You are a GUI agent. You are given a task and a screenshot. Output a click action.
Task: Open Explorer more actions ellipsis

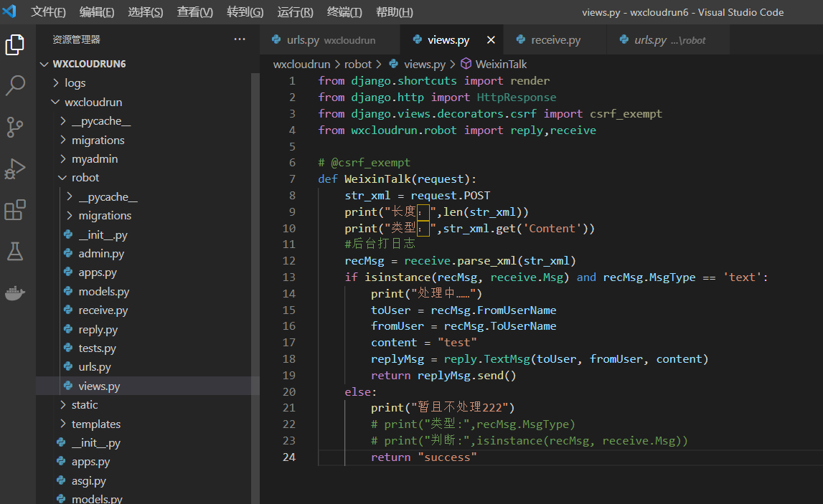[240, 39]
